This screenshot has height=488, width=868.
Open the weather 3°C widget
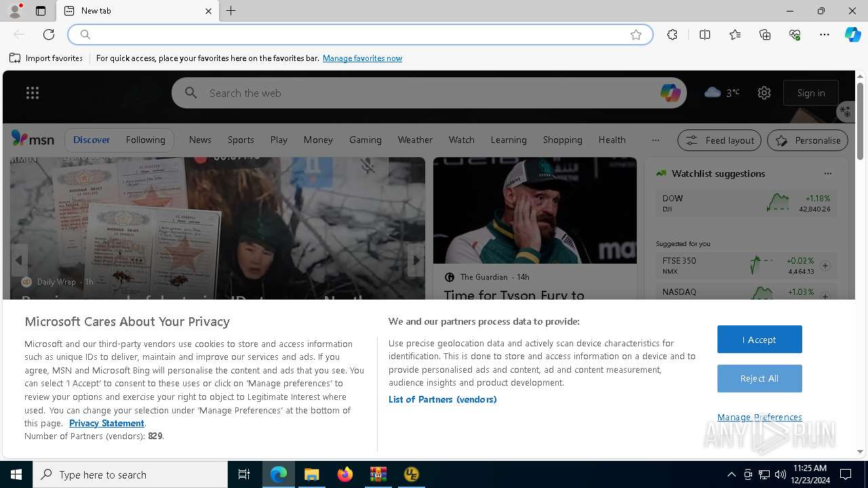point(722,93)
